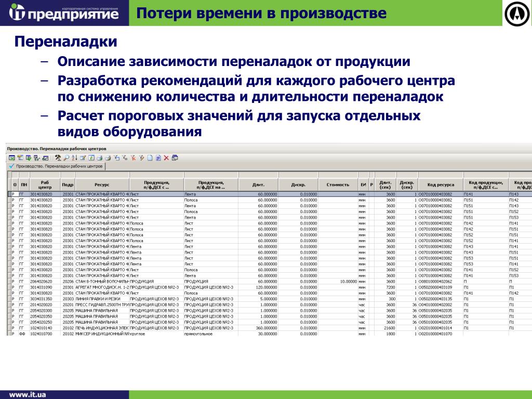This screenshot has width=532, height=399.
Task: Click the green refresh toolbar icon
Action: (91, 158)
